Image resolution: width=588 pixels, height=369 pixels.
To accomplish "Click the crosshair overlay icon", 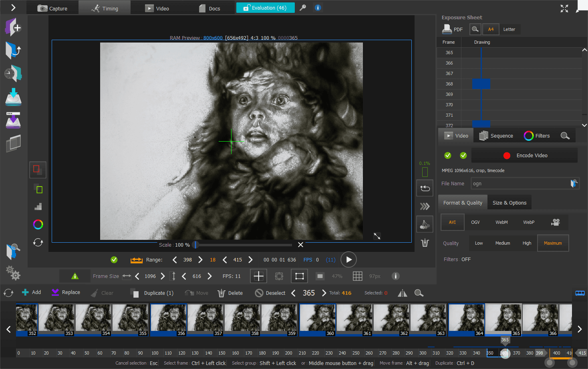I will tap(259, 276).
